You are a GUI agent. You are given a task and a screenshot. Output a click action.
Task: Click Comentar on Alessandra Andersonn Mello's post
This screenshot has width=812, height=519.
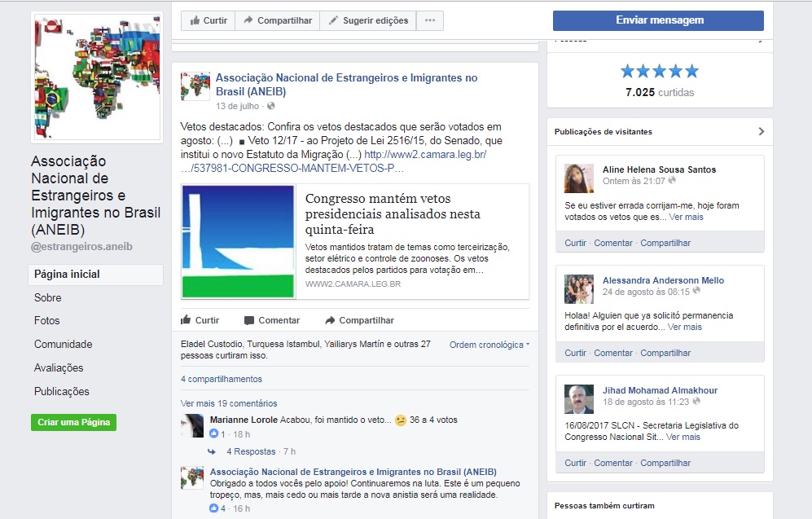click(613, 354)
